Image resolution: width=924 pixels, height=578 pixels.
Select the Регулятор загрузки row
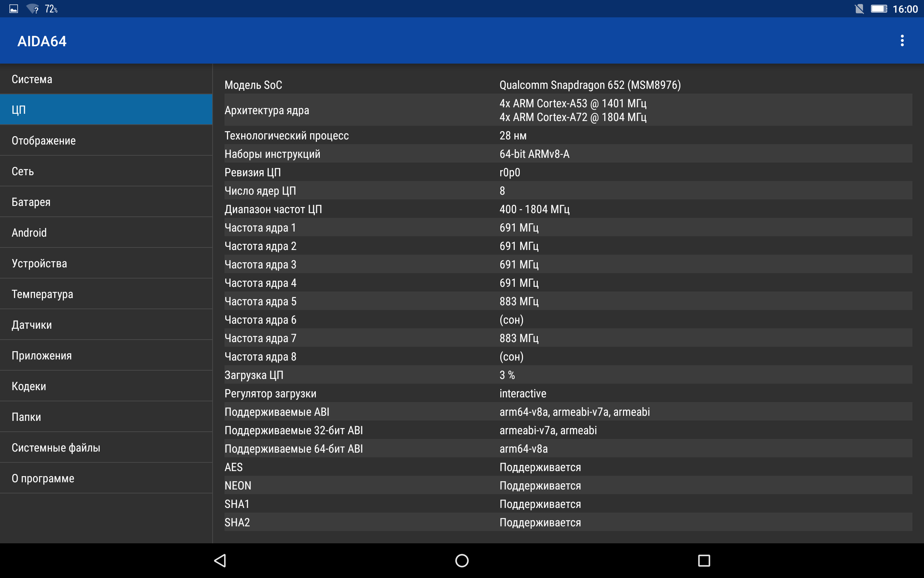click(x=568, y=393)
